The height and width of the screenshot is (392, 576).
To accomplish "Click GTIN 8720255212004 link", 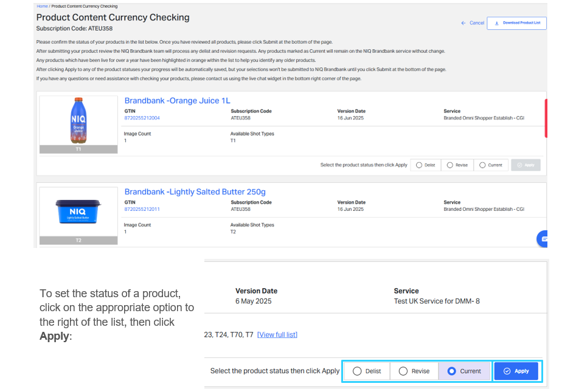I will (142, 118).
